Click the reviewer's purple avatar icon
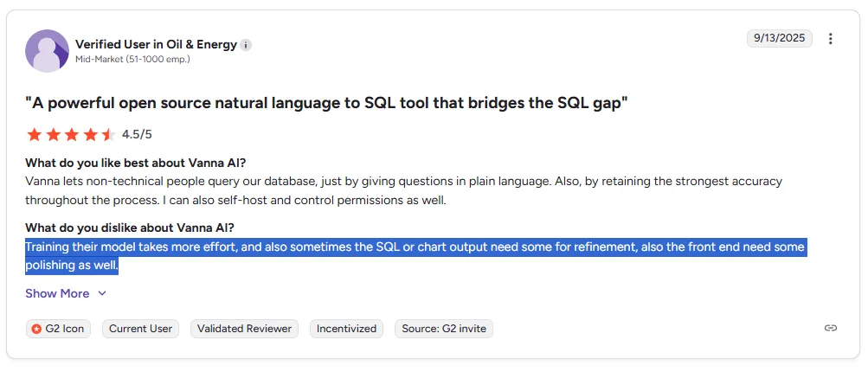 [47, 51]
